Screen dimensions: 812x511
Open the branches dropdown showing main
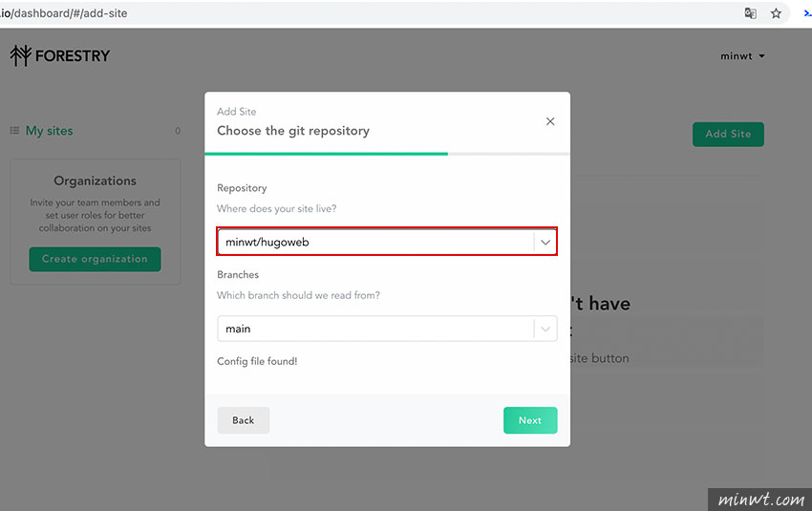(387, 329)
